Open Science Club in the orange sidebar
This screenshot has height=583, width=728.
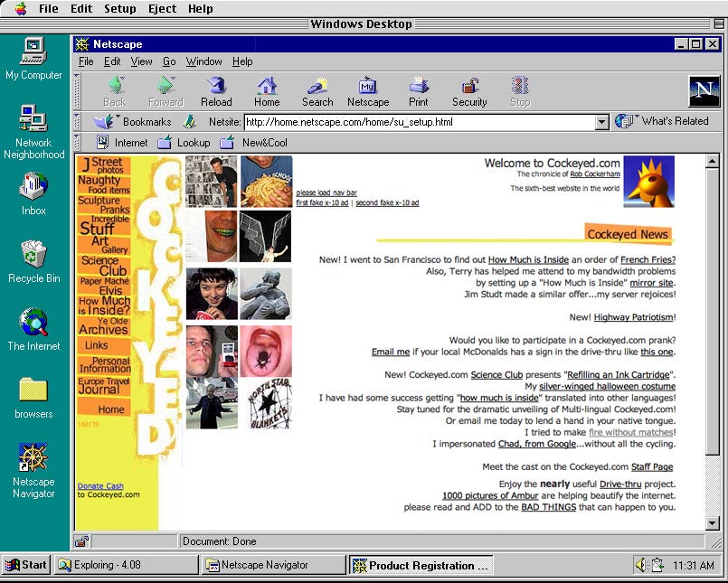[x=104, y=266]
